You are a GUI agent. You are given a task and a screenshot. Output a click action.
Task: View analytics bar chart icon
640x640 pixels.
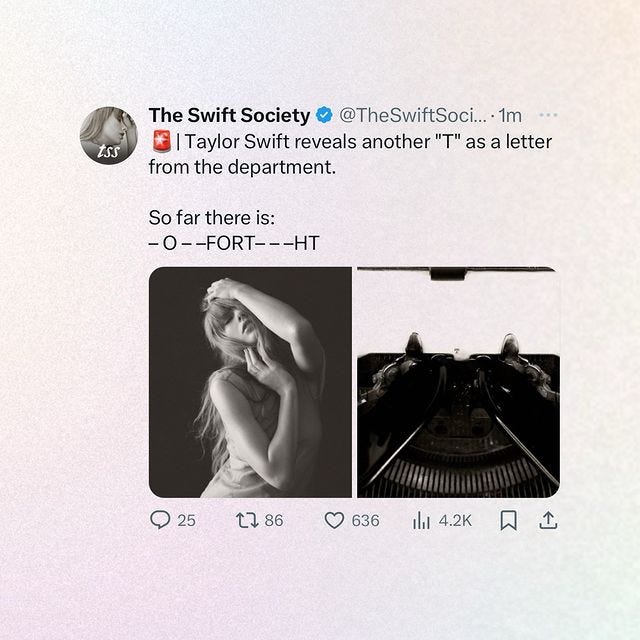click(x=421, y=521)
